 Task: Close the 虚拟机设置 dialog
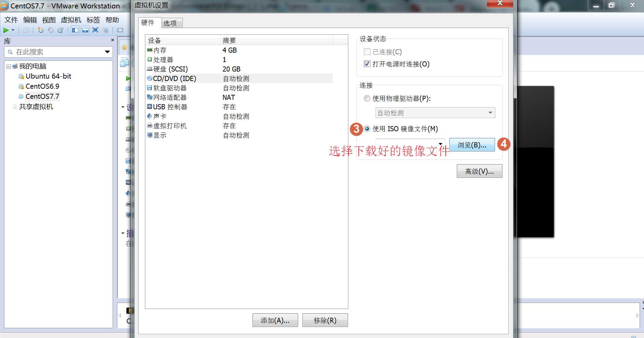pyautogui.click(x=500, y=3)
